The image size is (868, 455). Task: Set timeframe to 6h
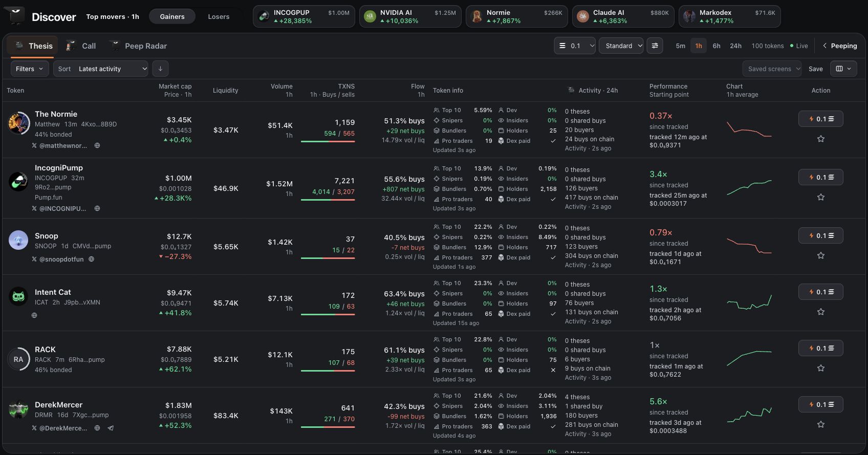tap(717, 46)
